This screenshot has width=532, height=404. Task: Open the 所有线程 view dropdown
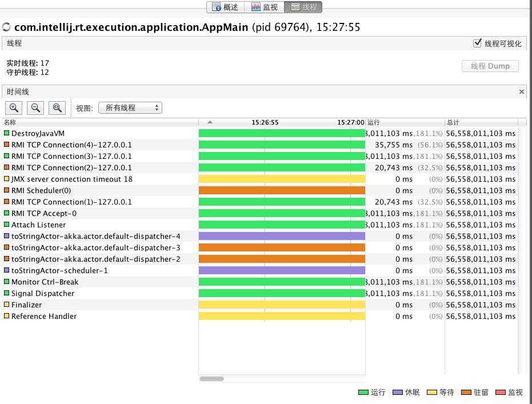[130, 107]
